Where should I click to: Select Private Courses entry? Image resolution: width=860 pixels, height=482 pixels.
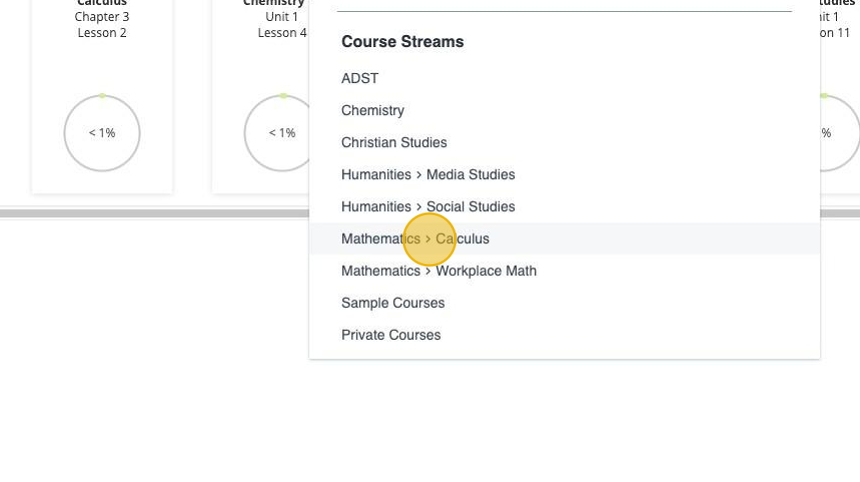(391, 334)
